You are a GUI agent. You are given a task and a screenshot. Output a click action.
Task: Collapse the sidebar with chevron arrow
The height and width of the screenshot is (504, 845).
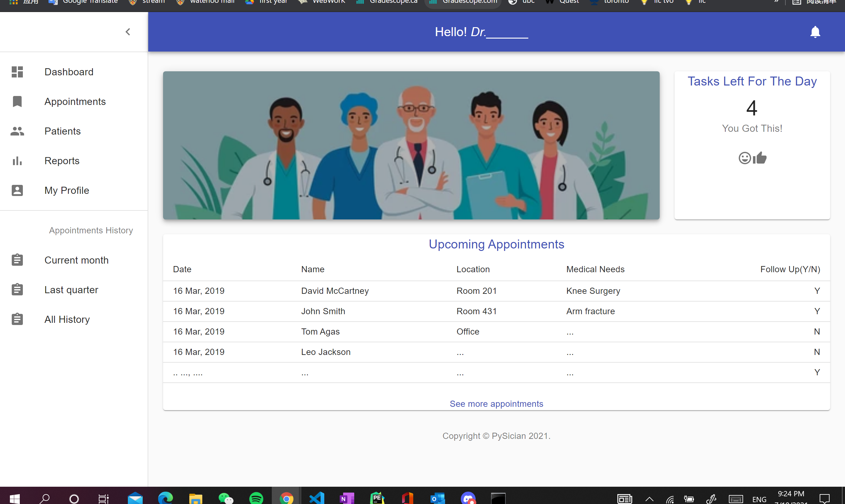(128, 32)
